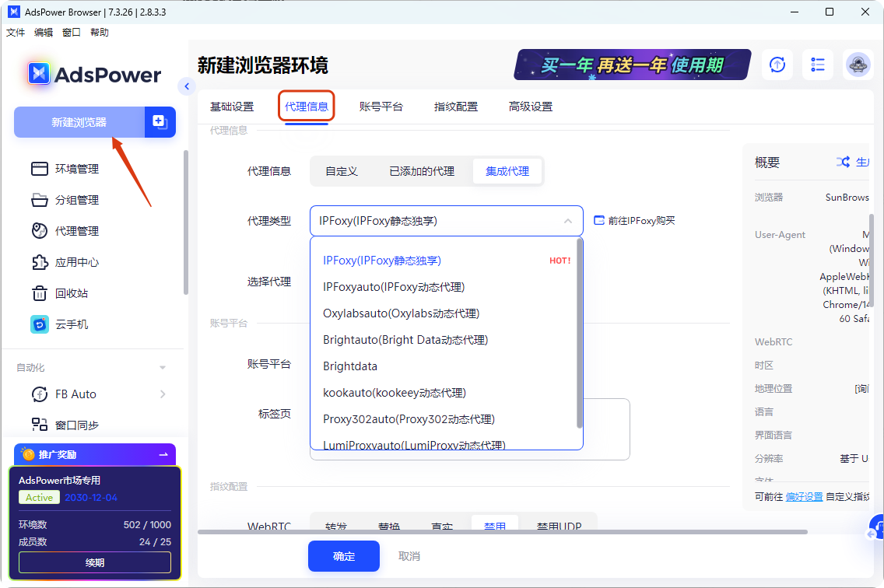Click the 分组管理 folder icon in sidebar
Image resolution: width=884 pixels, height=588 pixels.
[38, 199]
